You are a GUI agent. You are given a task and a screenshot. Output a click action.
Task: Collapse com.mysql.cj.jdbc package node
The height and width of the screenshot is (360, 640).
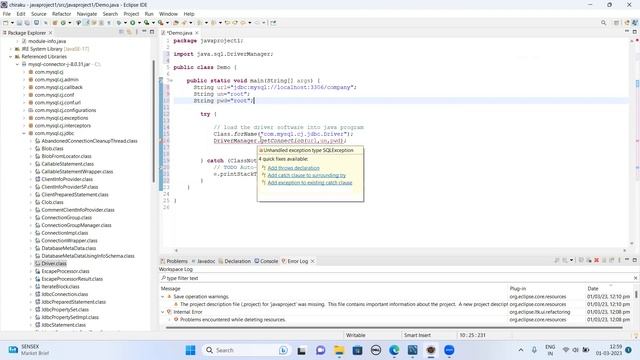click(24, 133)
